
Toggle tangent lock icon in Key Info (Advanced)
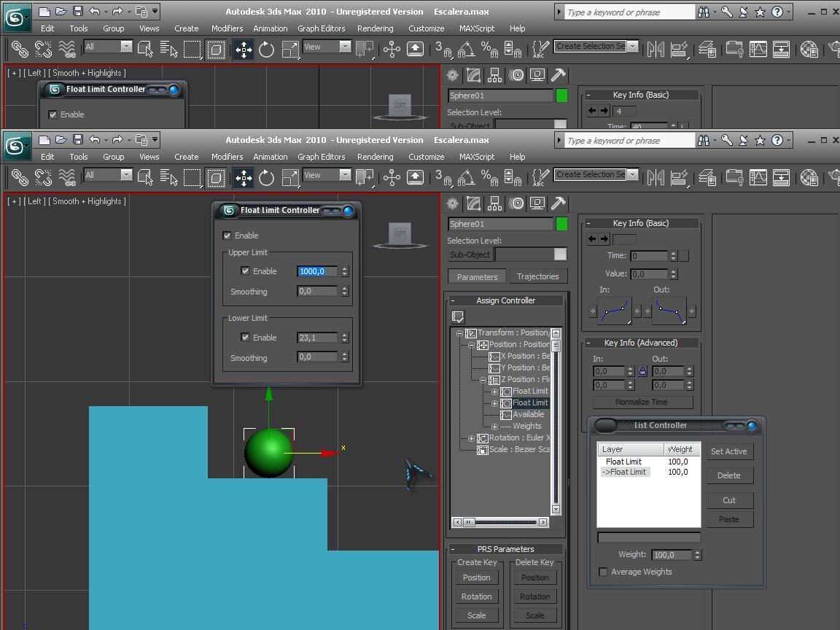click(x=643, y=370)
